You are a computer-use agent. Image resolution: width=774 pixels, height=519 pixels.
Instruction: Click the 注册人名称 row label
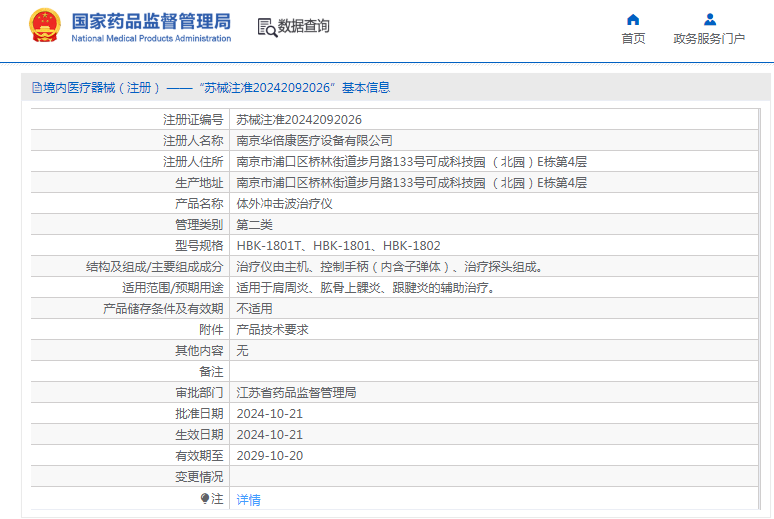coord(193,141)
